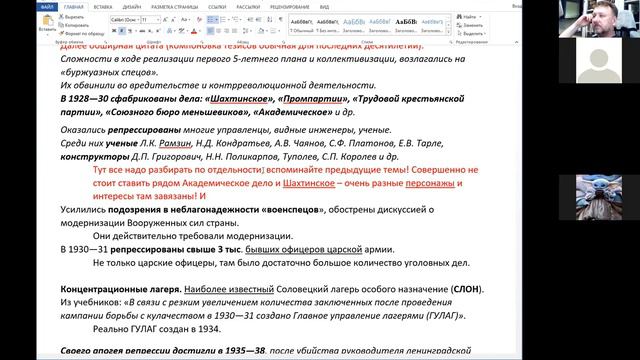Apply the Без интервала style
640x360 pixels.
pos(327,25)
